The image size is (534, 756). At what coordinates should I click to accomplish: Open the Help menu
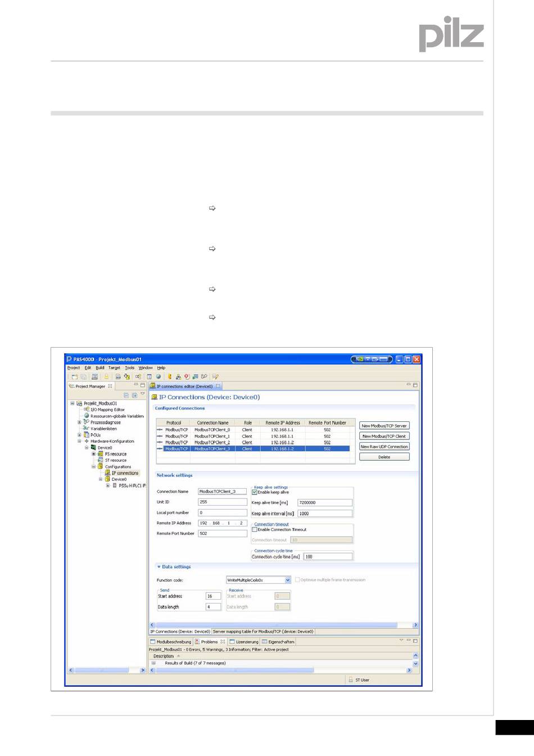(161, 368)
